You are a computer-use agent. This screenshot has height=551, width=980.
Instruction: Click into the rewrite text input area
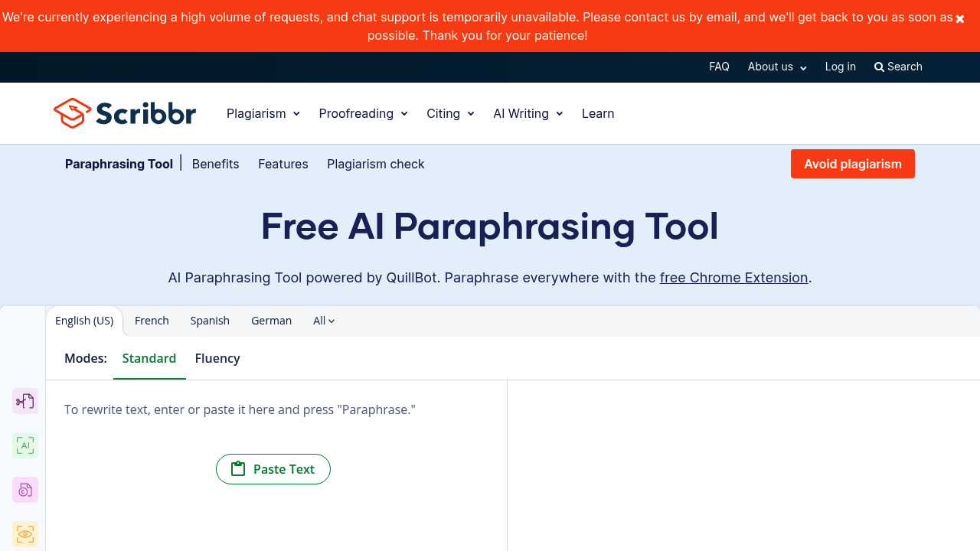click(x=276, y=465)
